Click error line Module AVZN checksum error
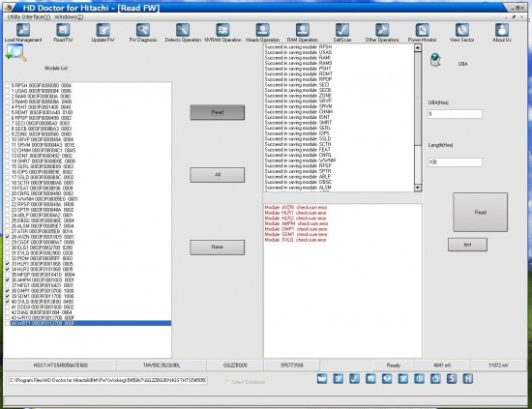 pos(296,207)
